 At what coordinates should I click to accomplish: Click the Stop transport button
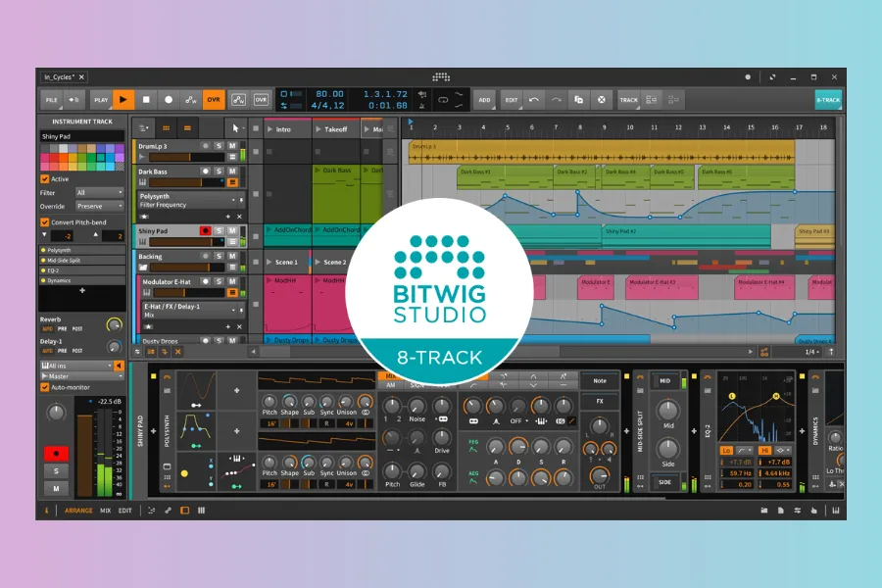(146, 100)
